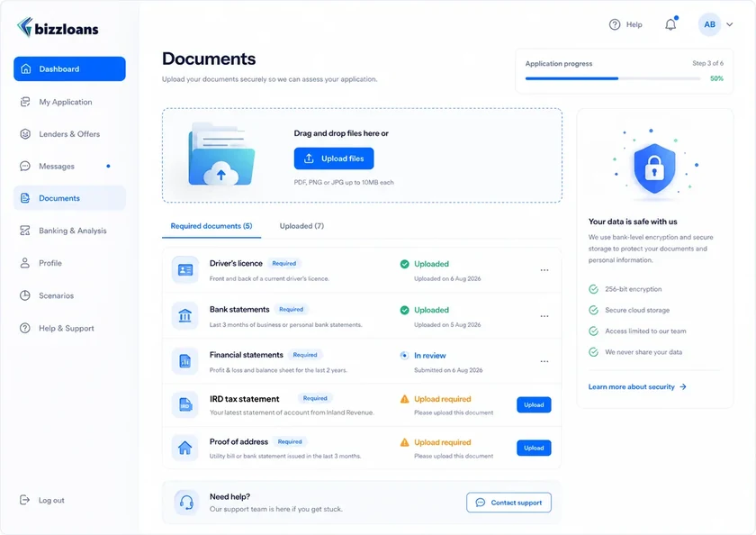The image size is (756, 535).
Task: Upload the Proof of address document
Action: pyautogui.click(x=534, y=448)
